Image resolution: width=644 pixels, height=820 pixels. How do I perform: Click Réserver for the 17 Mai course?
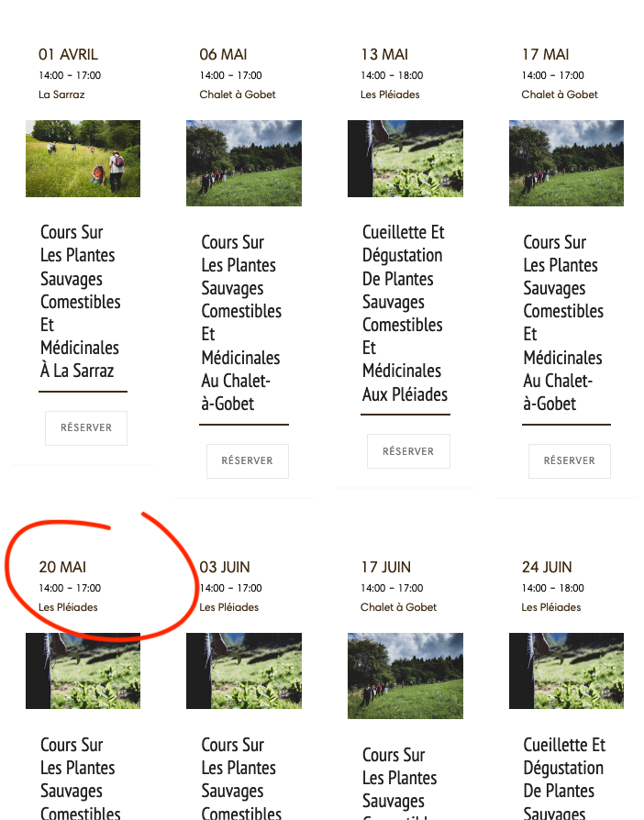[x=570, y=460]
